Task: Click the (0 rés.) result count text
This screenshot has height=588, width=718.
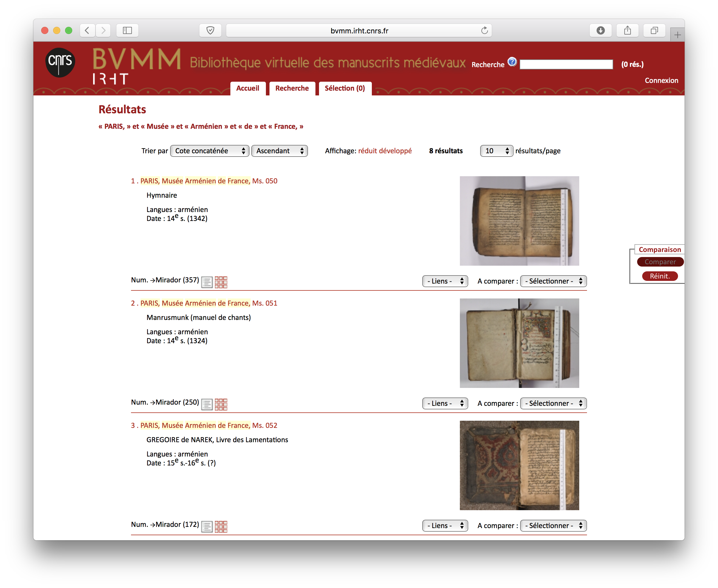Action: coord(633,64)
